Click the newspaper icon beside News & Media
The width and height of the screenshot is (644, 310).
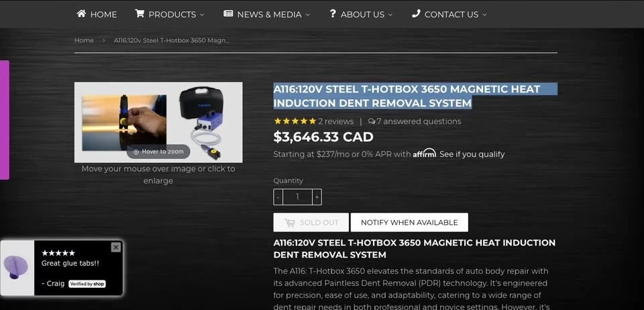(x=228, y=14)
